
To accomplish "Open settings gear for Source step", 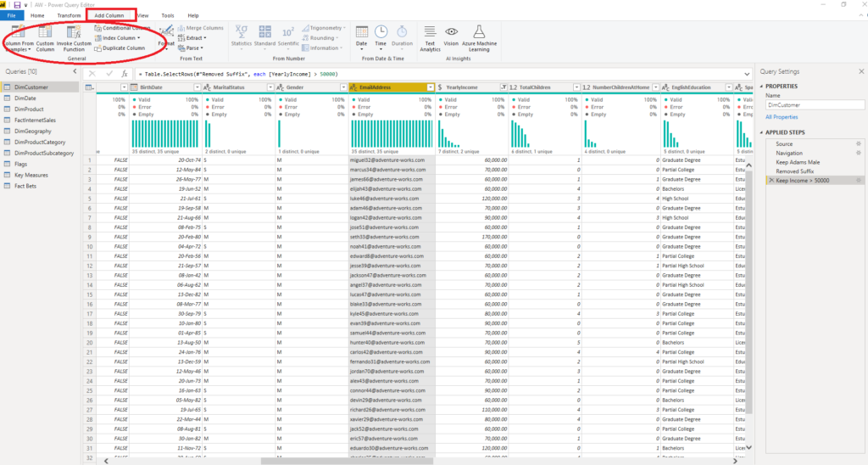I will click(x=859, y=143).
